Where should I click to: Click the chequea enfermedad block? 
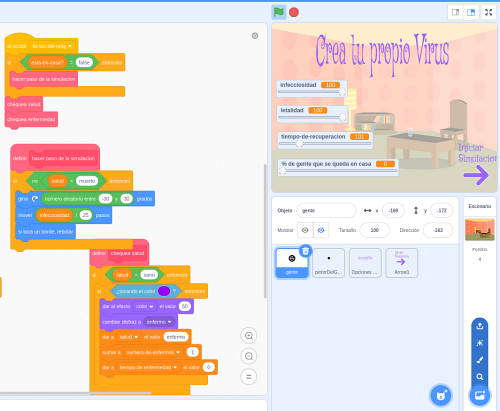click(x=31, y=119)
